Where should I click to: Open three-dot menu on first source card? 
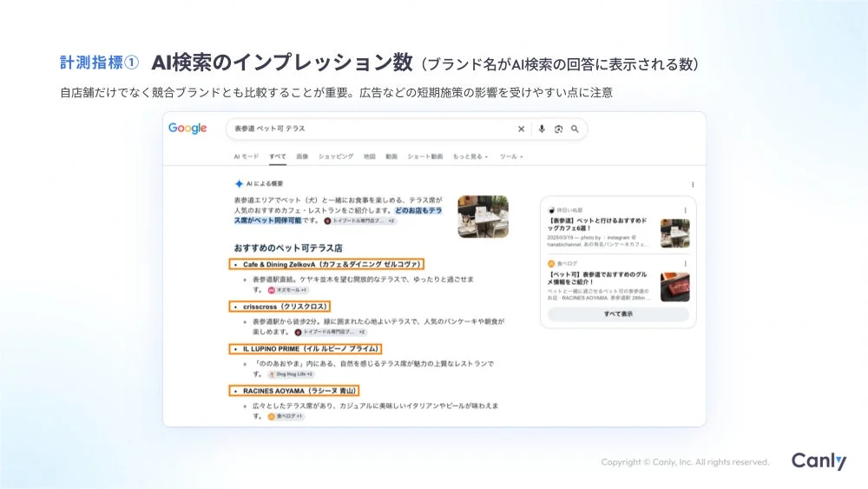686,210
